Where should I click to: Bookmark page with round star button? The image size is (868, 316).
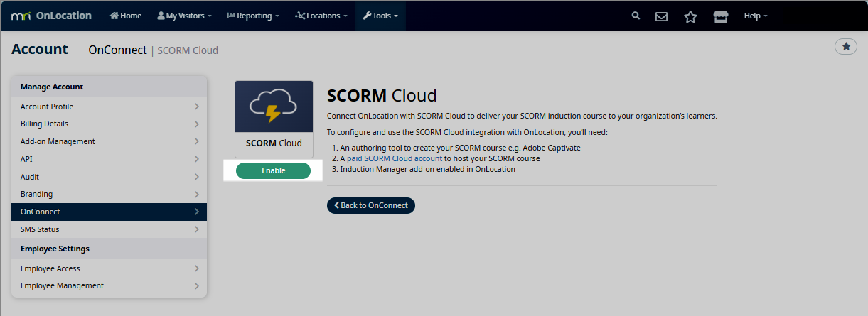coord(845,46)
